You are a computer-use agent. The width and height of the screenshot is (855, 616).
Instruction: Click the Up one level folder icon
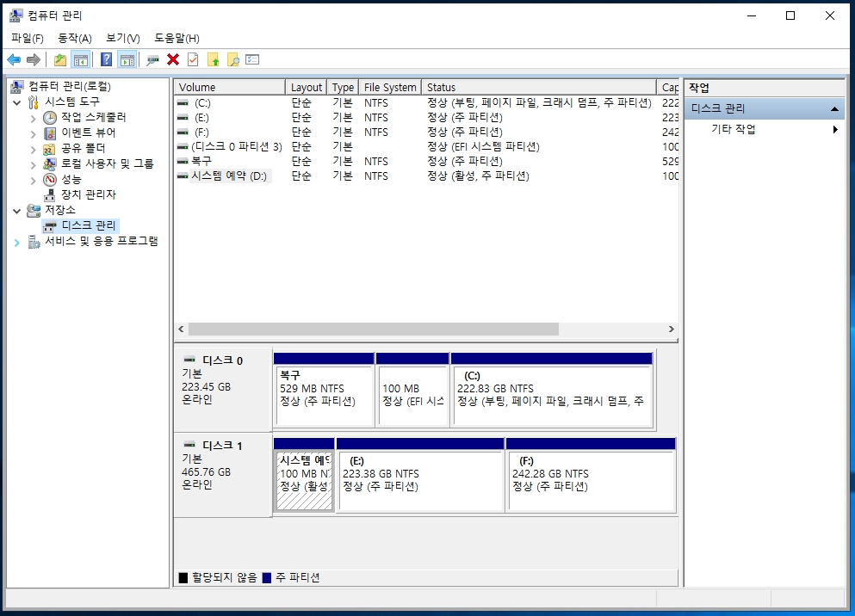60,59
